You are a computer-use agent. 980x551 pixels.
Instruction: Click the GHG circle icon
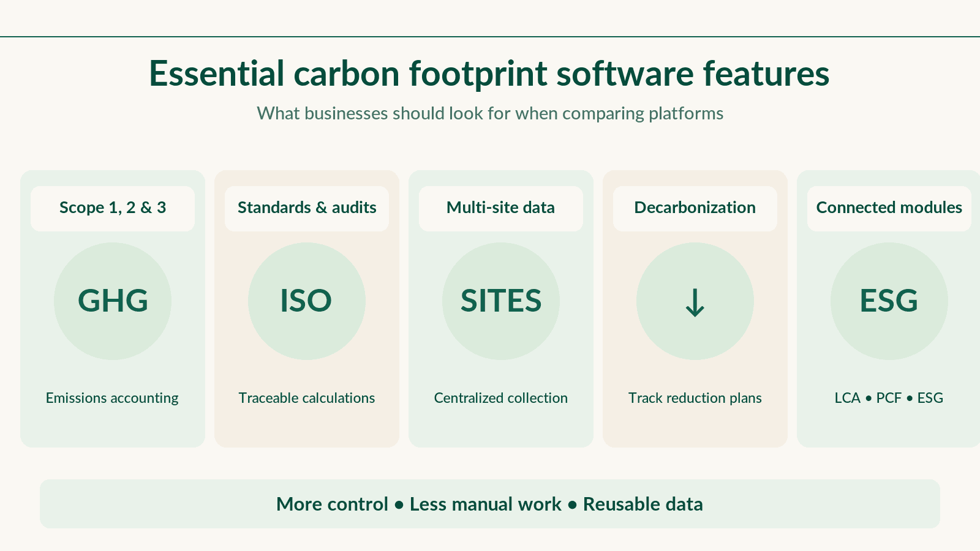point(113,301)
